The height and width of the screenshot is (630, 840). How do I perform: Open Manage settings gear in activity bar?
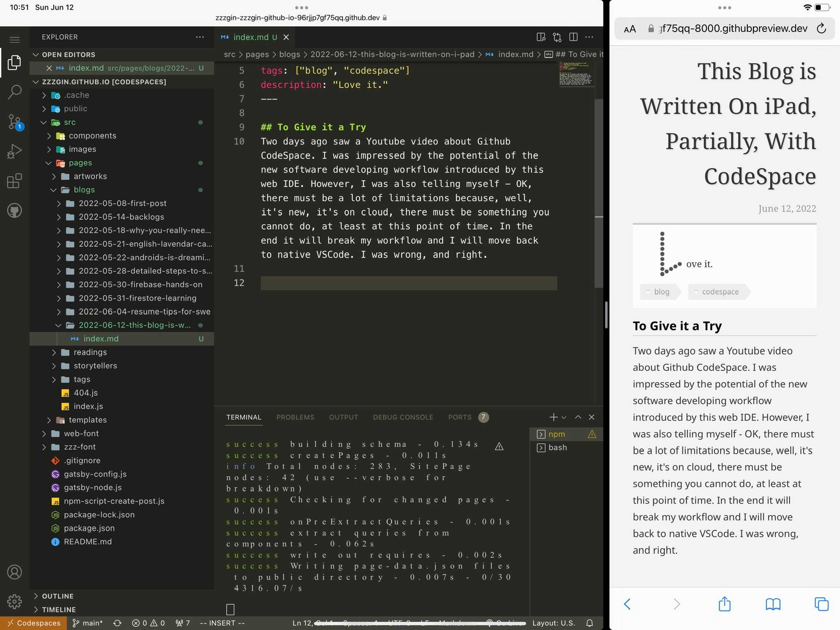click(15, 601)
